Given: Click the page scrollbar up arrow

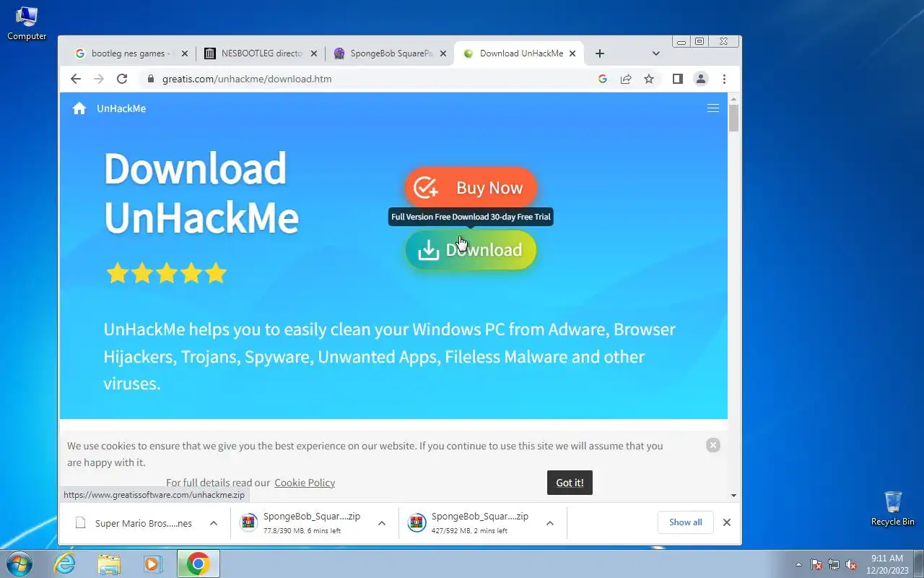Looking at the screenshot, I should (x=733, y=98).
